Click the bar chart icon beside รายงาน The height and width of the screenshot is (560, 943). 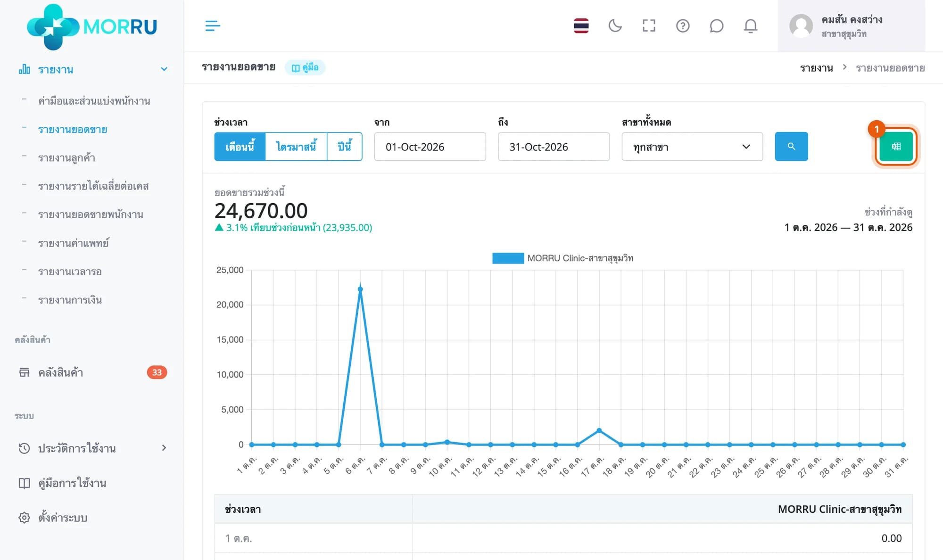tap(24, 69)
